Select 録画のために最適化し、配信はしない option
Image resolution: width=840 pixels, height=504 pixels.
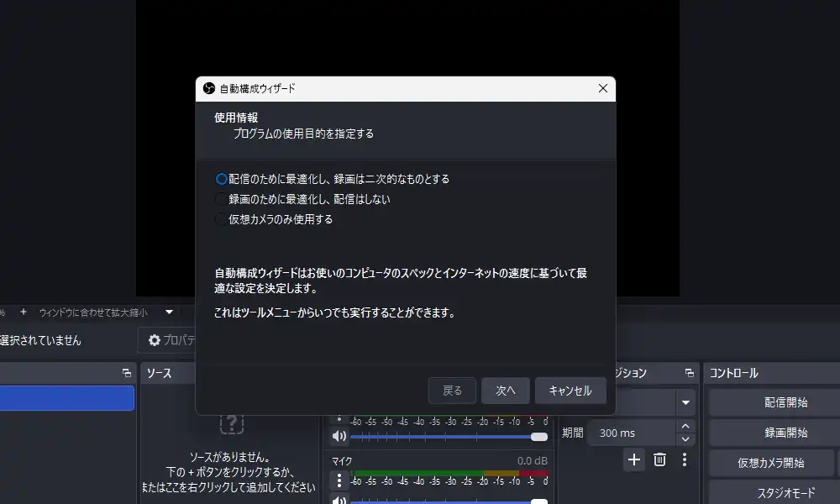[222, 199]
